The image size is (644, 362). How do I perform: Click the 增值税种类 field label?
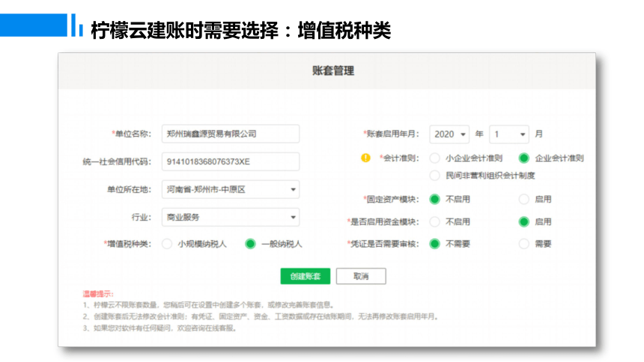(x=128, y=244)
